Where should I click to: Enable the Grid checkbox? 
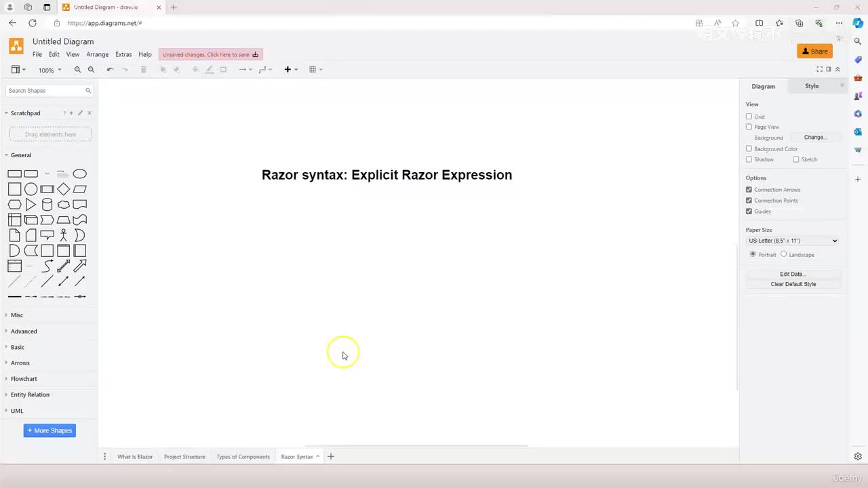(749, 117)
